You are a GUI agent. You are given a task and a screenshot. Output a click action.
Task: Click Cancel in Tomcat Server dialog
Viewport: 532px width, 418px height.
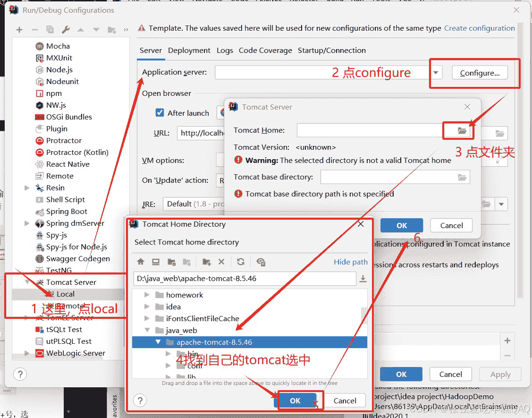coord(451,225)
